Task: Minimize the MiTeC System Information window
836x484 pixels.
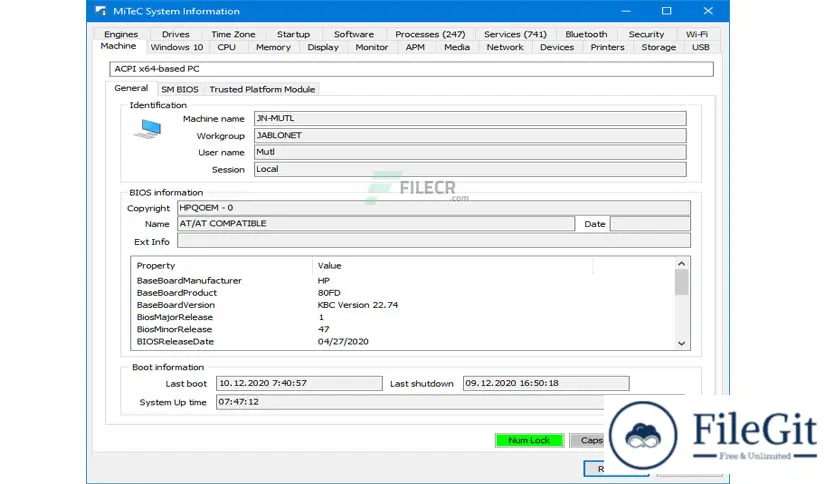Action: [x=626, y=11]
